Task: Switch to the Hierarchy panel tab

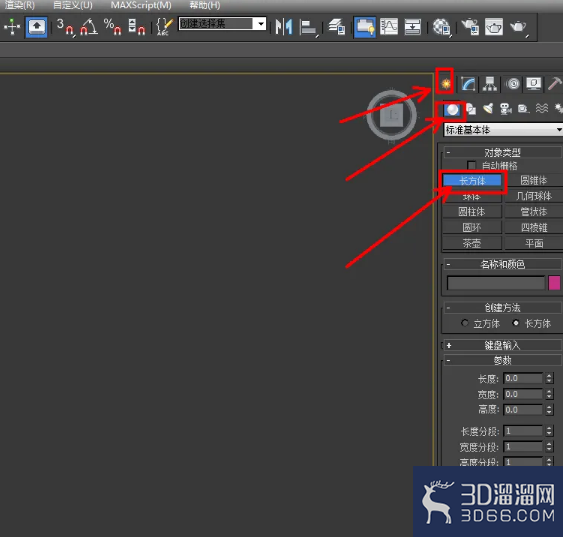Action: (489, 84)
